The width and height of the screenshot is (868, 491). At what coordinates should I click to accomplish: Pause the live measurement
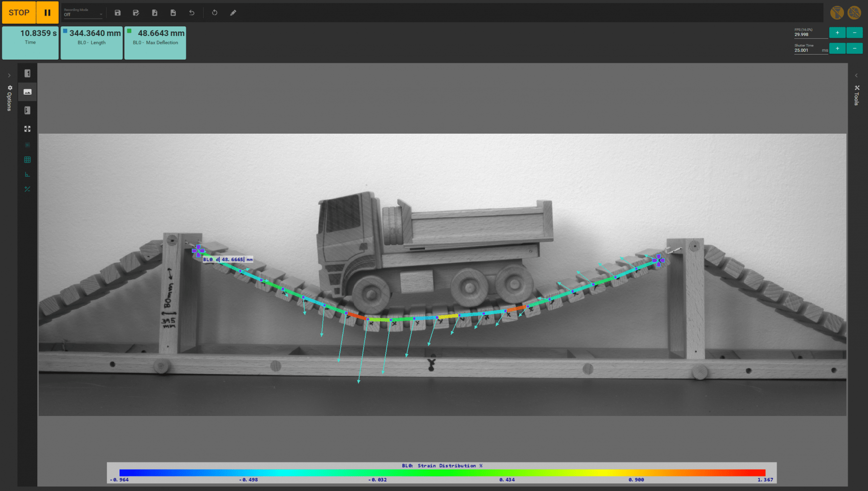(47, 13)
